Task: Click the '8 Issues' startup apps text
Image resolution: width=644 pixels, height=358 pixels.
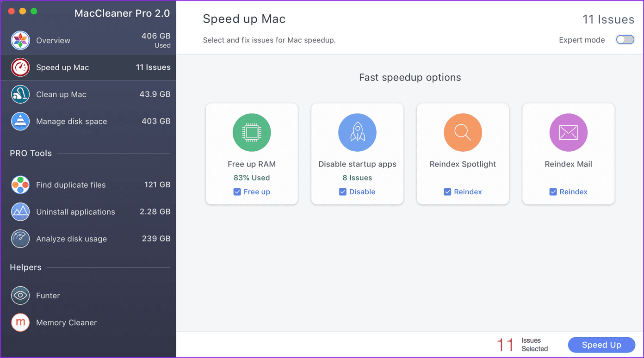Action: [357, 178]
